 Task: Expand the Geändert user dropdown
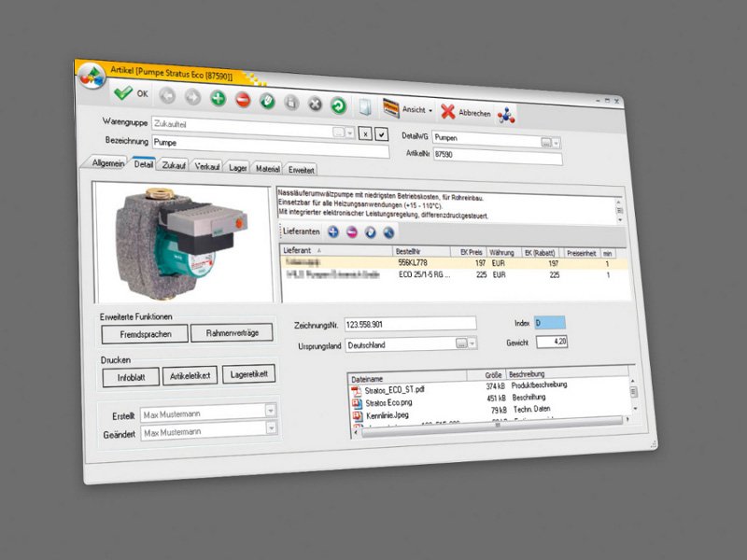[271, 428]
